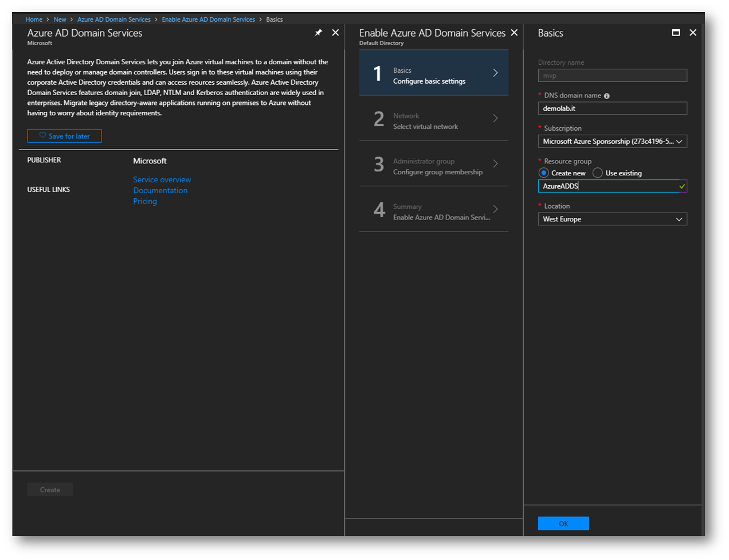Open the Location dropdown
729x560 pixels.
pyautogui.click(x=612, y=219)
